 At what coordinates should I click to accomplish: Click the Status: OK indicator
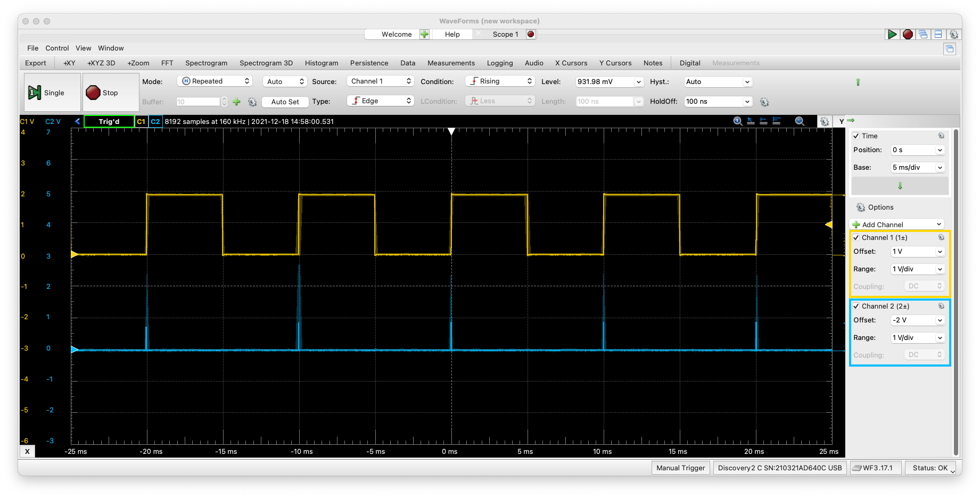click(x=930, y=468)
